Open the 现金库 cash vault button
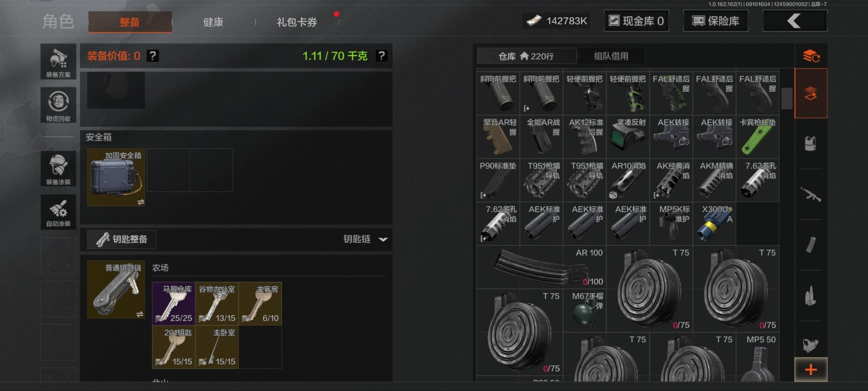 [637, 21]
